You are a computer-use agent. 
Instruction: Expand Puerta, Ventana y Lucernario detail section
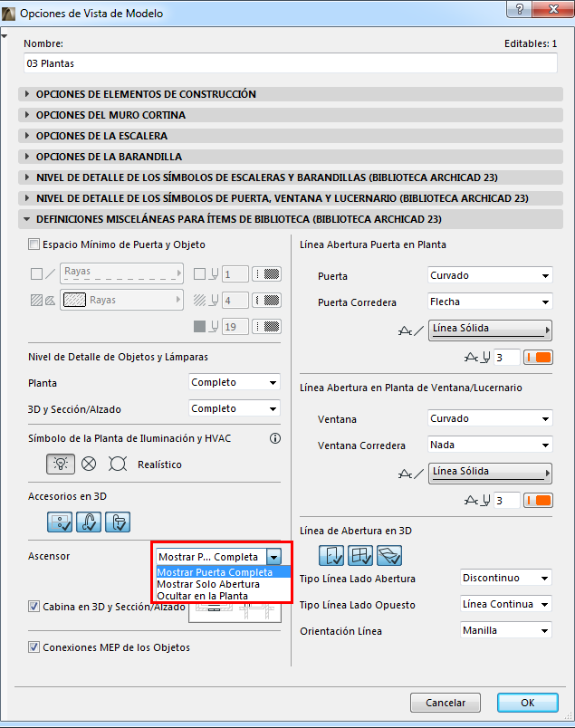(291, 198)
